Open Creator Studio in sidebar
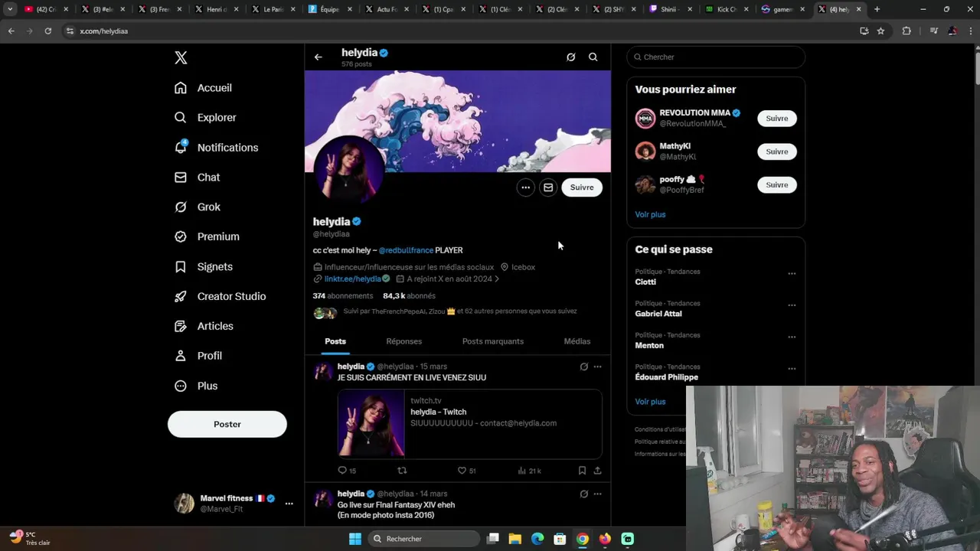The height and width of the screenshot is (551, 980). [x=220, y=297]
